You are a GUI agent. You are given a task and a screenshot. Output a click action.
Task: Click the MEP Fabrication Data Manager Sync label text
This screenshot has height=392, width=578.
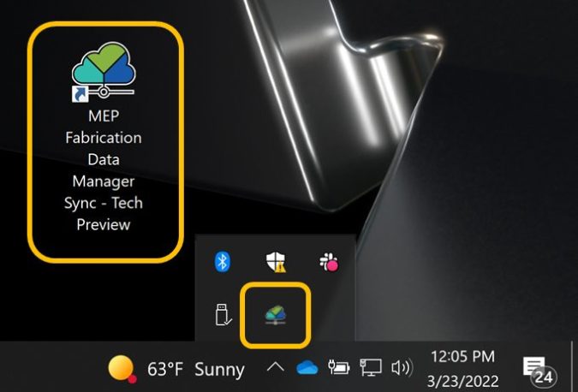pos(104,170)
